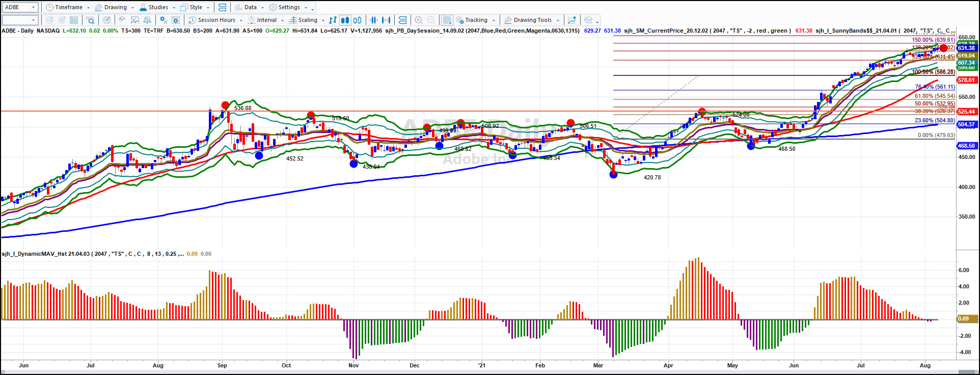Toggle the dotted grid pointer button

pyautogui.click(x=447, y=20)
